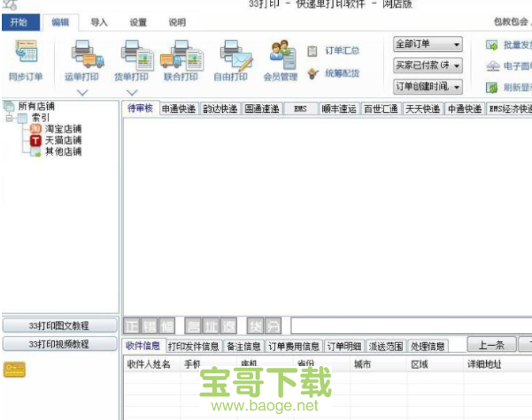Switch to 打印发件信息 detail tab

coord(193,347)
